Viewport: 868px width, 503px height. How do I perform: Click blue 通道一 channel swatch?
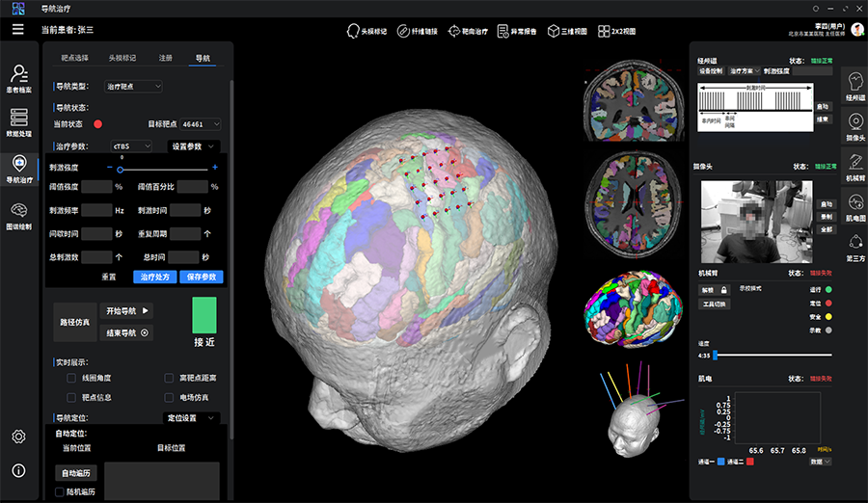pos(721,462)
